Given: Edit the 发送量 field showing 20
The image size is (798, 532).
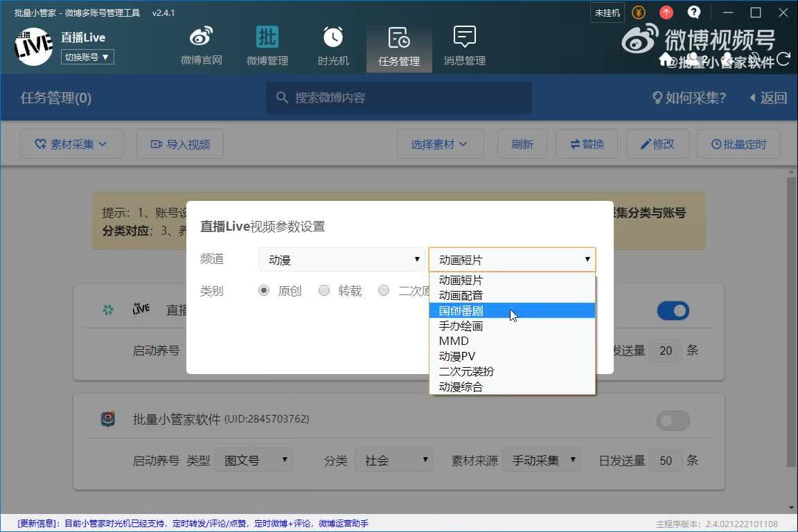Looking at the screenshot, I should click(x=666, y=351).
